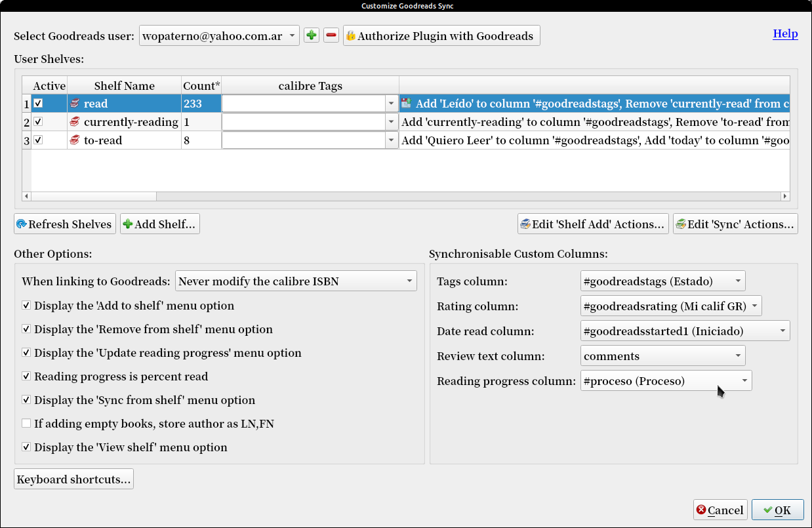Click the Cancel button
The width and height of the screenshot is (812, 528).
[x=720, y=510]
